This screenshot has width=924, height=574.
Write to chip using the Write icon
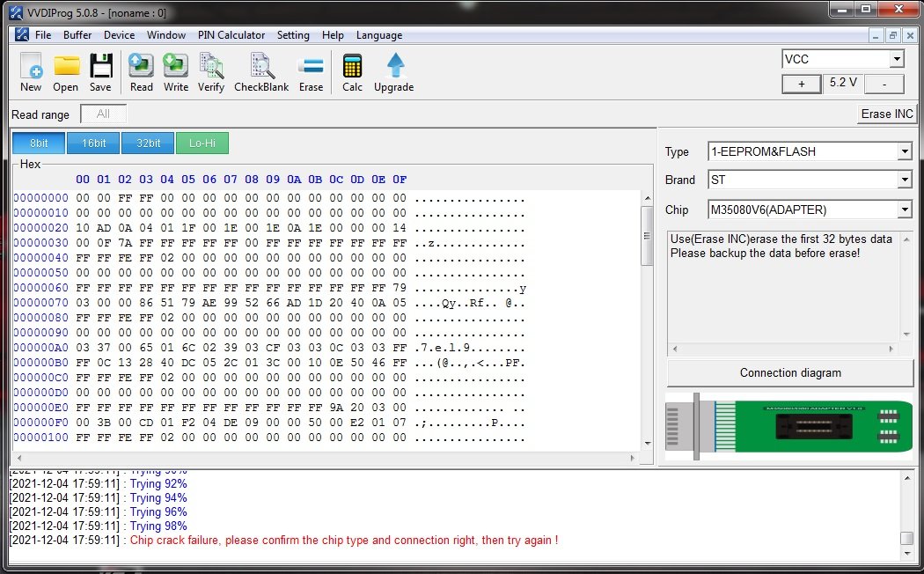coord(176,71)
